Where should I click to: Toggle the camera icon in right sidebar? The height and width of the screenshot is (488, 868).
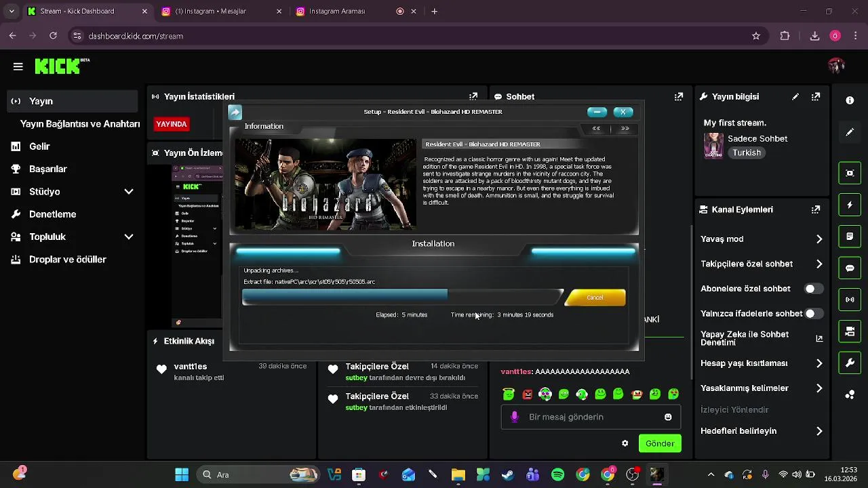(x=850, y=331)
